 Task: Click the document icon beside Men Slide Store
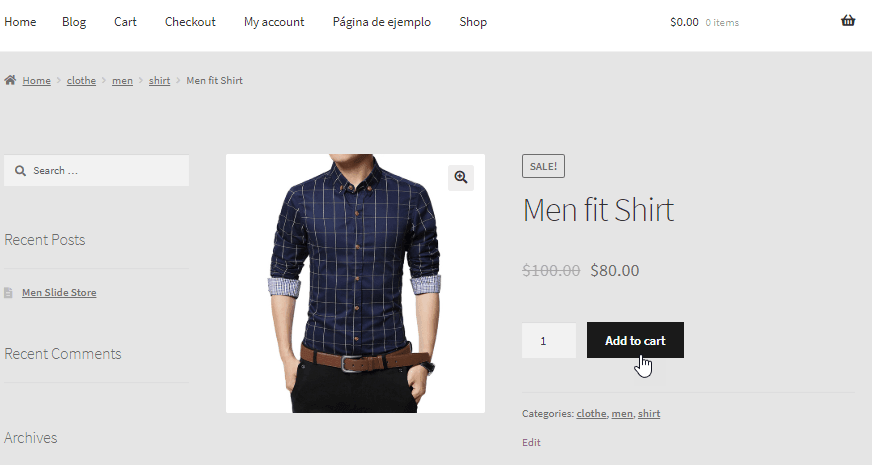tap(9, 293)
